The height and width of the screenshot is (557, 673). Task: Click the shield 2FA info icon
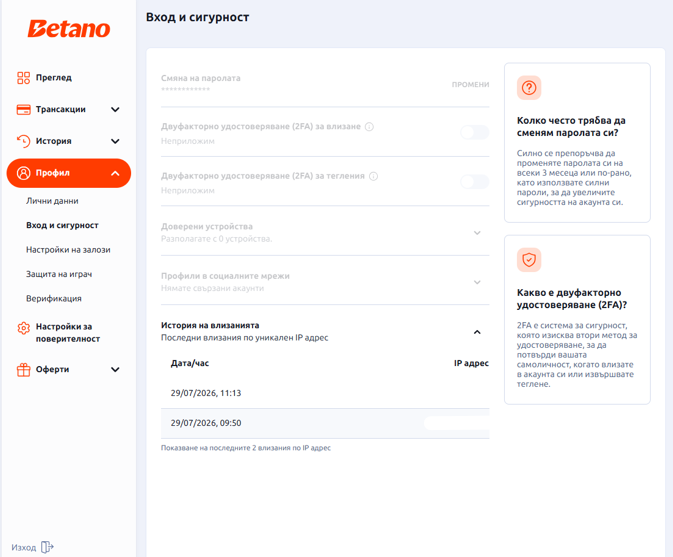529,260
